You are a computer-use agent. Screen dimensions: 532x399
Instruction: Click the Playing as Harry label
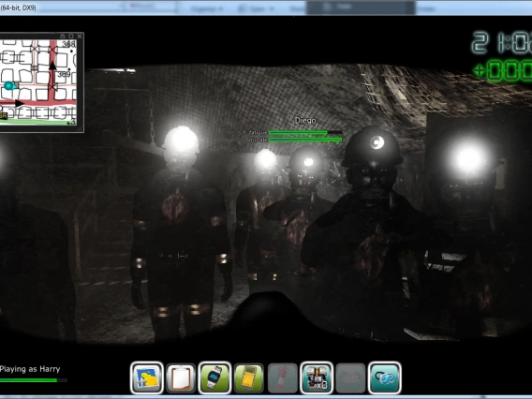tap(30, 369)
